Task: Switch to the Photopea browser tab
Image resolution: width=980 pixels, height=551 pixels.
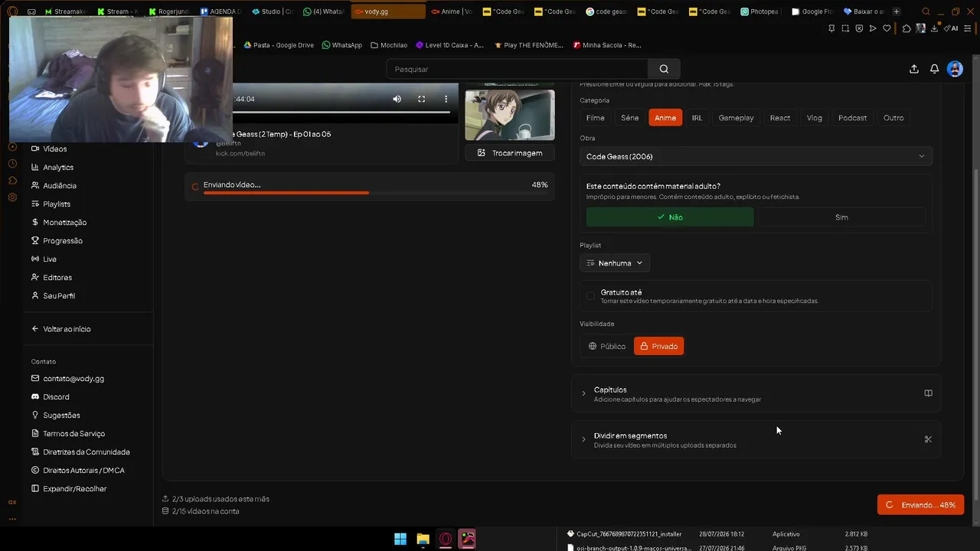Action: (759, 11)
